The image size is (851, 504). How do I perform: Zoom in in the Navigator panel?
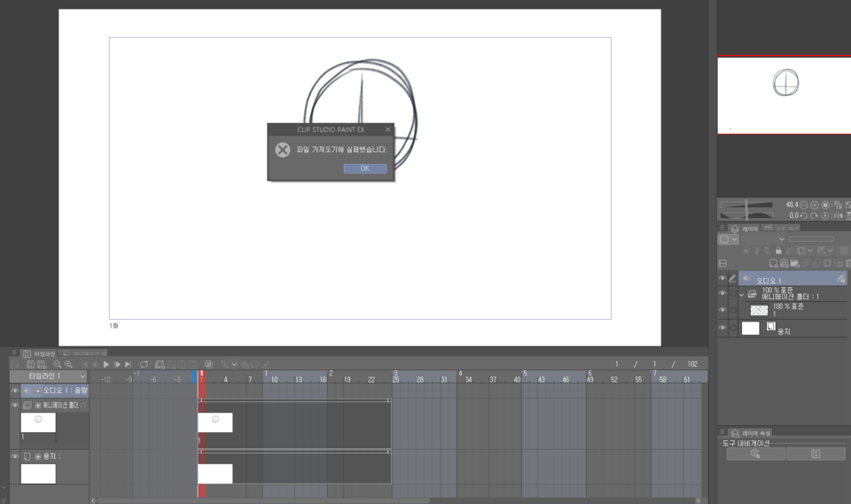click(x=815, y=205)
